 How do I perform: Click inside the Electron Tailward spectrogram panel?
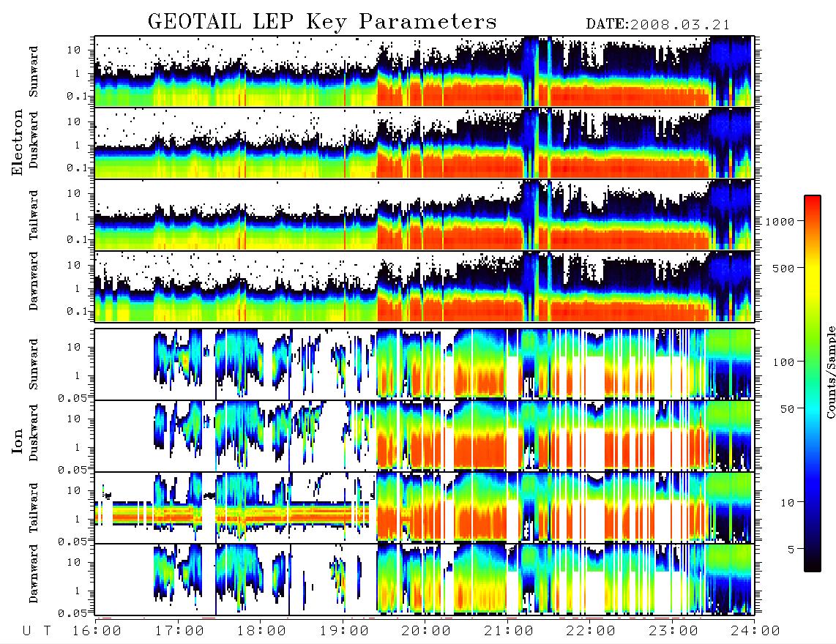click(x=425, y=215)
